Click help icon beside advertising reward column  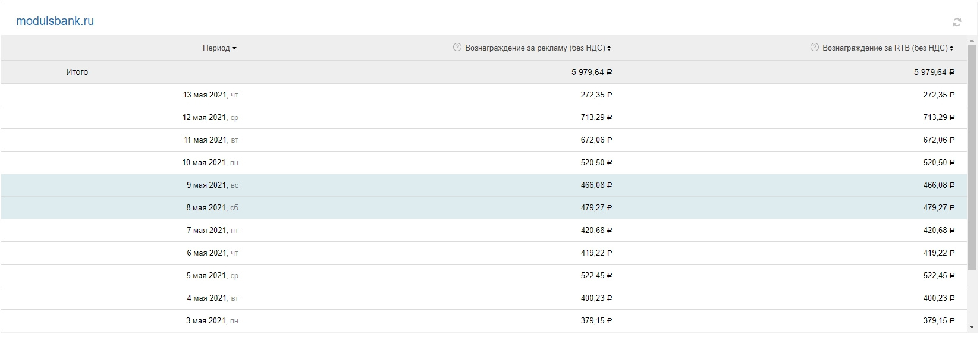point(457,48)
